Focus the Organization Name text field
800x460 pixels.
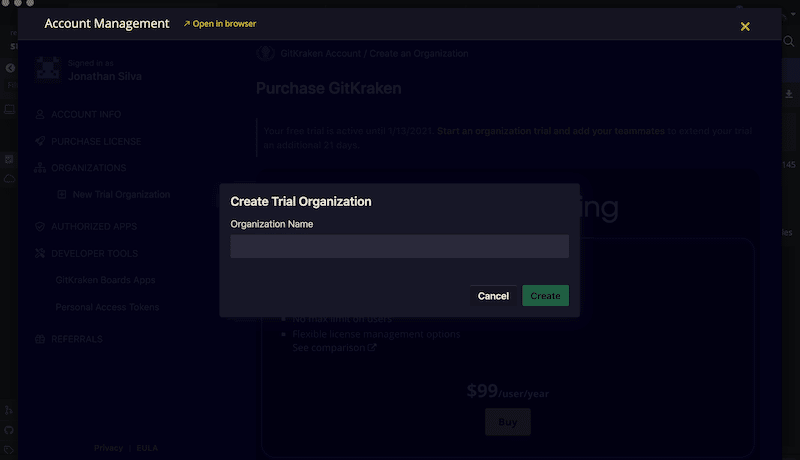click(399, 247)
